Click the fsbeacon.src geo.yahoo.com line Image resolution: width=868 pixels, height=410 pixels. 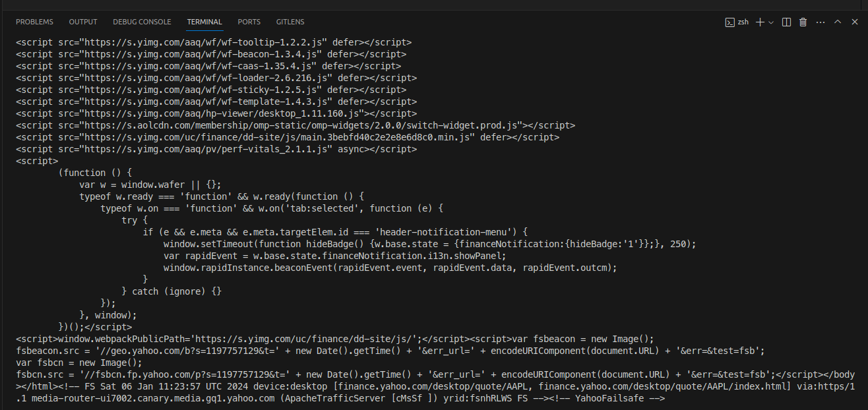pyautogui.click(x=390, y=351)
